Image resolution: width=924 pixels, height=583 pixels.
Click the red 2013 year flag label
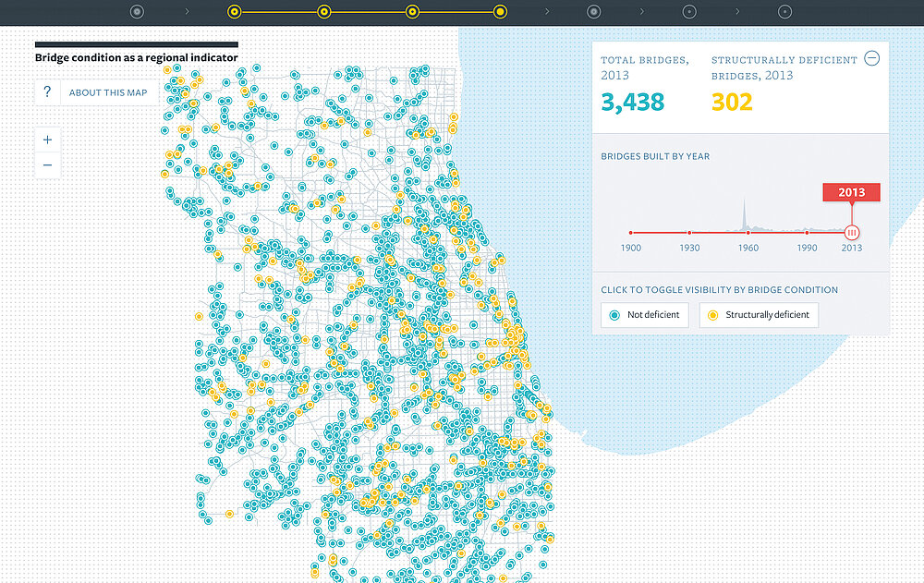(x=851, y=192)
